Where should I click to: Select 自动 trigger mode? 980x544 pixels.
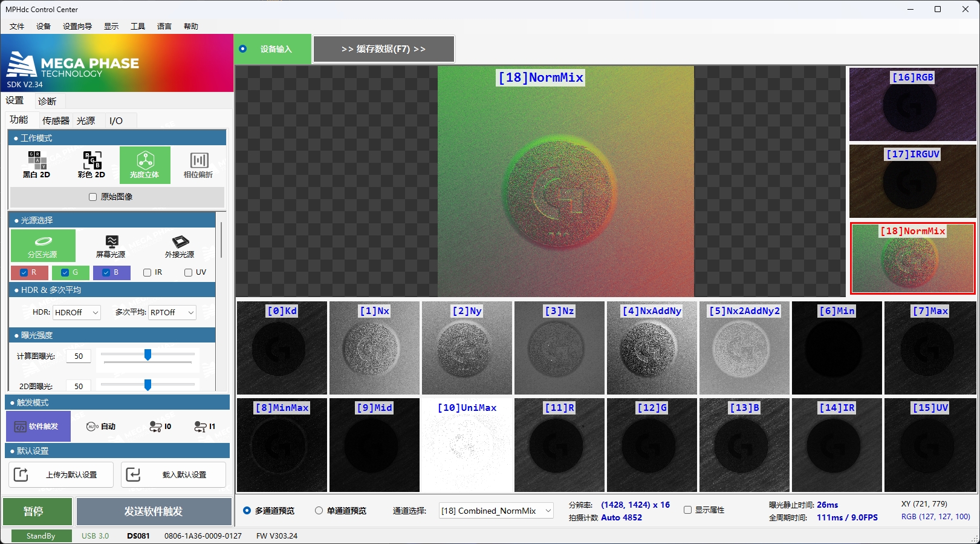pos(101,426)
